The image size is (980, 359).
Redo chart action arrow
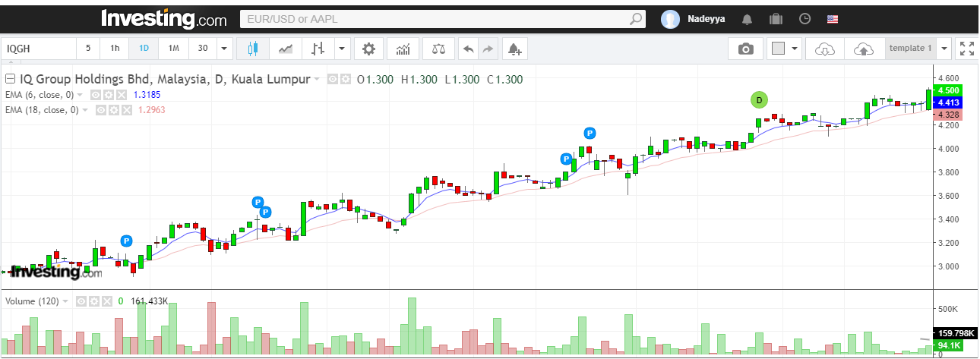coord(488,49)
